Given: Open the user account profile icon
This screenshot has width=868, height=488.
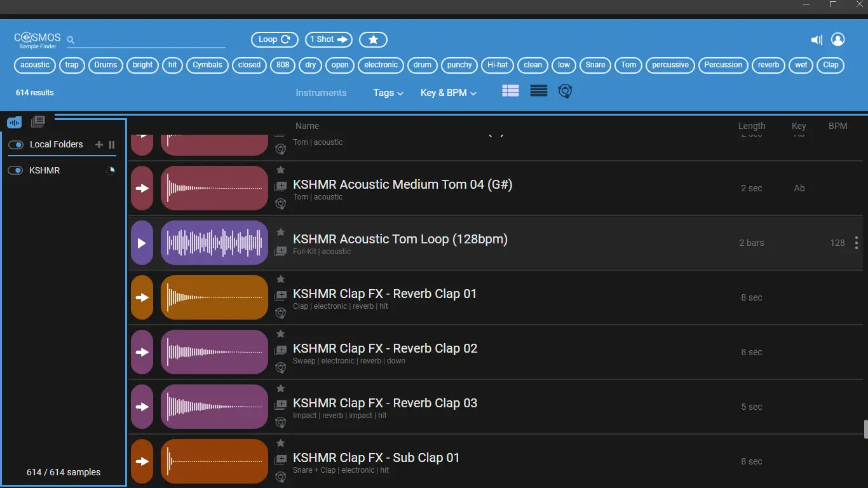Looking at the screenshot, I should [x=838, y=39].
